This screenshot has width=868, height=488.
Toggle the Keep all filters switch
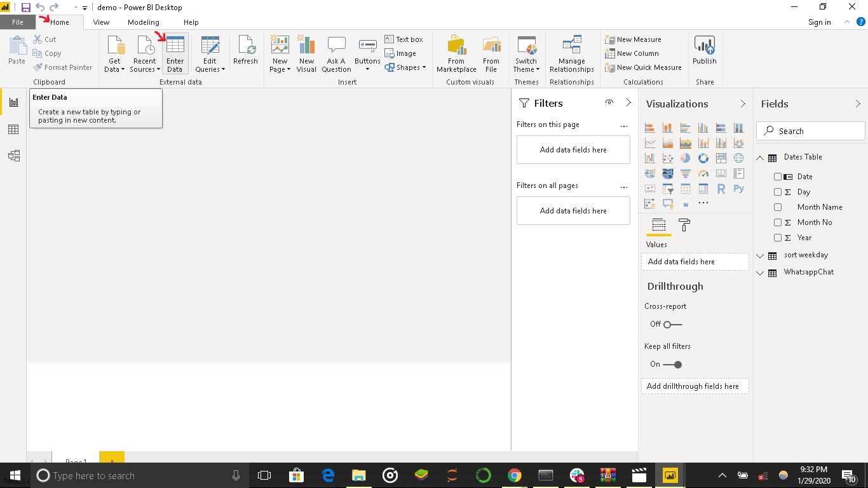coord(672,365)
